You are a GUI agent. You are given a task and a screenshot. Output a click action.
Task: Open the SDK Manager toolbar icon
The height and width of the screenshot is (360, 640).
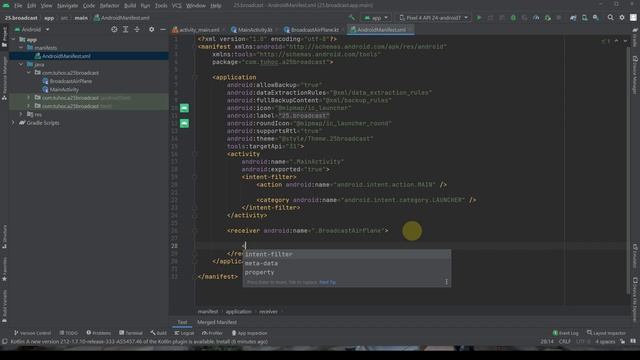[596, 18]
